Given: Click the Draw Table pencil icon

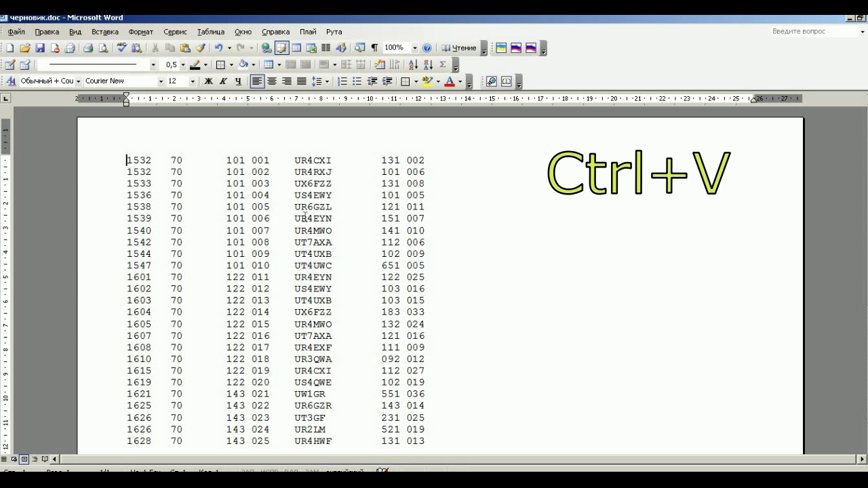Looking at the screenshot, I should pyautogui.click(x=9, y=64).
